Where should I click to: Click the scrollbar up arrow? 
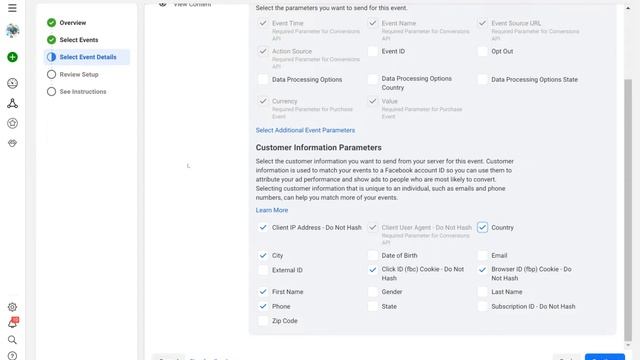tap(628, 8)
